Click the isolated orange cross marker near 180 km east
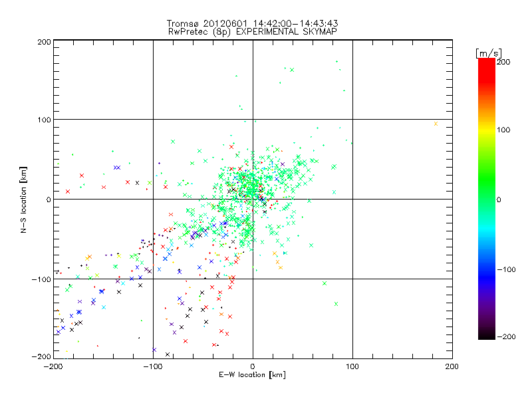 436,124
